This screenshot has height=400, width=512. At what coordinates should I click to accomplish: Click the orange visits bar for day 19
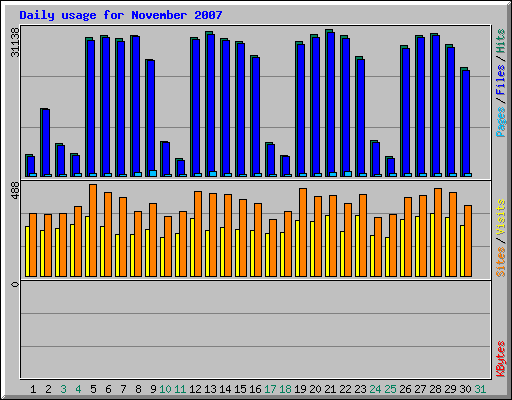pos(303,232)
